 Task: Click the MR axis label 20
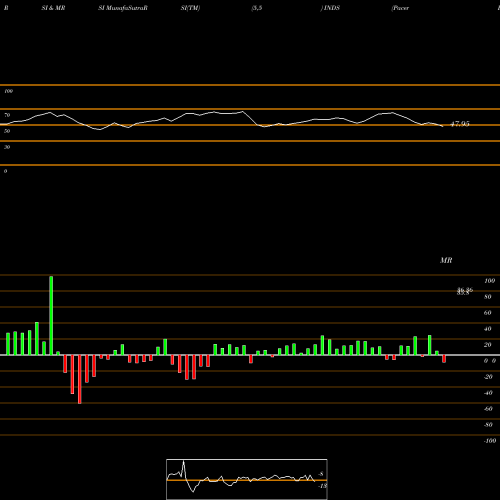[488, 345]
